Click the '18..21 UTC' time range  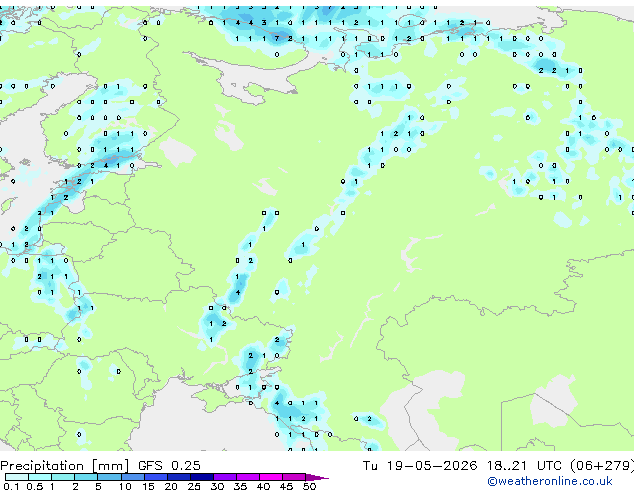[524, 465]
